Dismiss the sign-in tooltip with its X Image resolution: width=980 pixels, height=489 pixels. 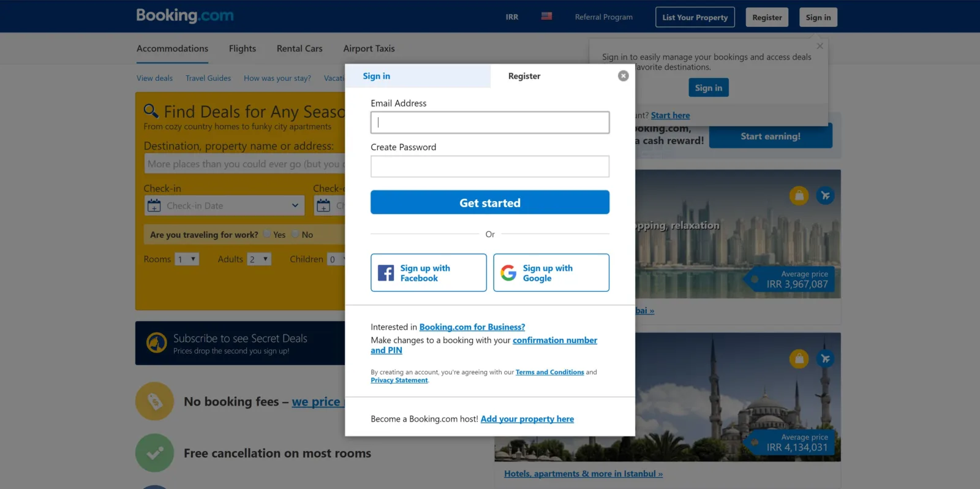click(x=820, y=46)
